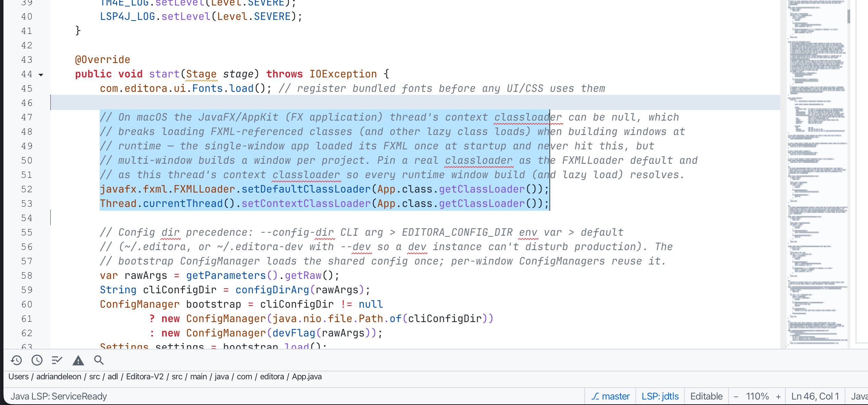Click Java LSP: ServiceReady status text
This screenshot has height=405, width=868.
[x=59, y=396]
